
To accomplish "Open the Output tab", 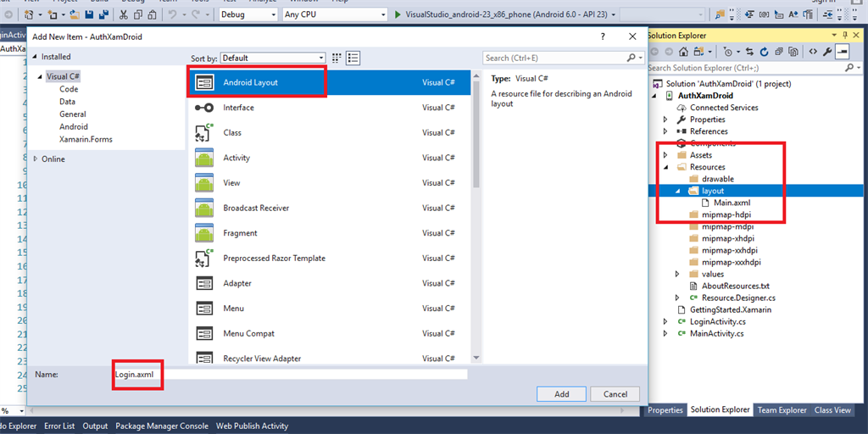I will pyautogui.click(x=95, y=426).
